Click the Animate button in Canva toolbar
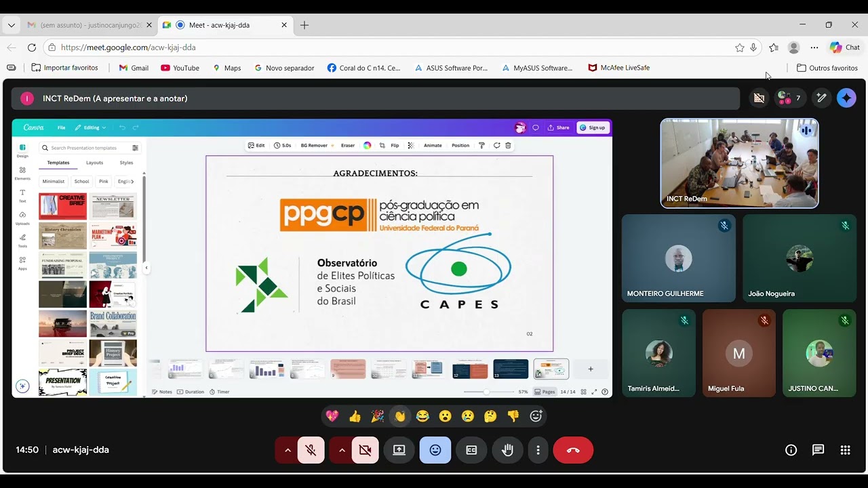 coord(433,146)
